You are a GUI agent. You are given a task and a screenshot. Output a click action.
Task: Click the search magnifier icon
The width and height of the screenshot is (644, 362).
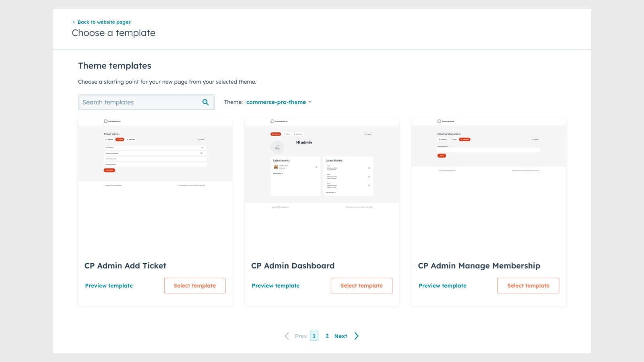[205, 102]
